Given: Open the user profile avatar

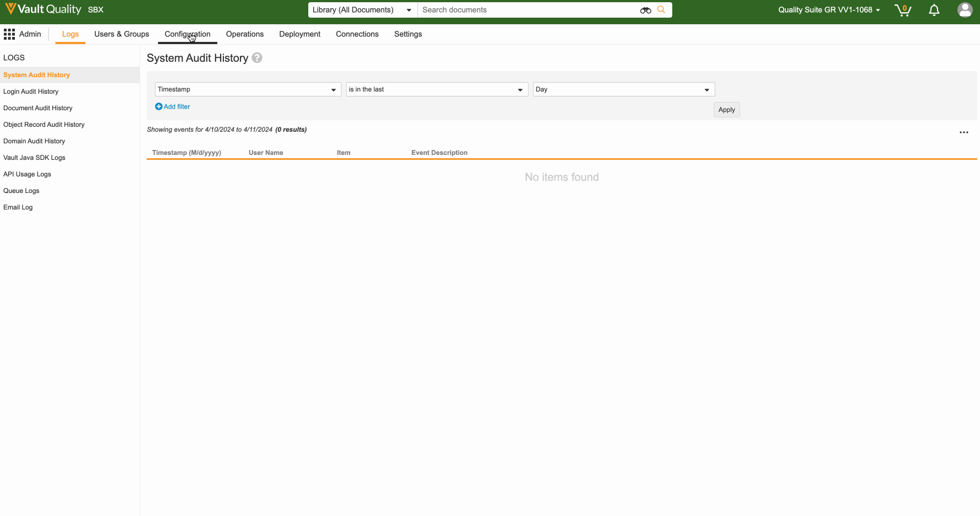Looking at the screenshot, I should tap(965, 10).
